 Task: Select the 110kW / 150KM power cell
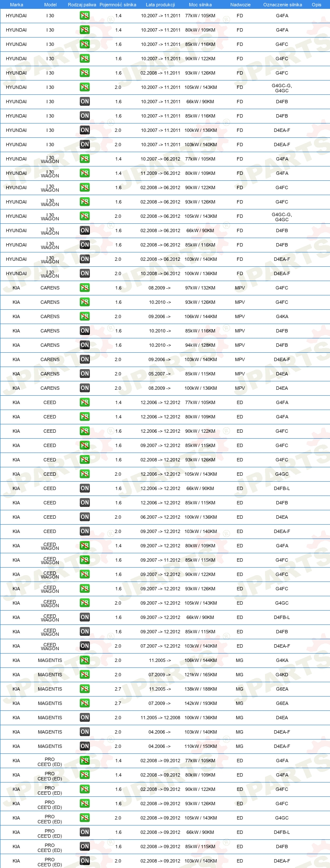click(x=200, y=746)
